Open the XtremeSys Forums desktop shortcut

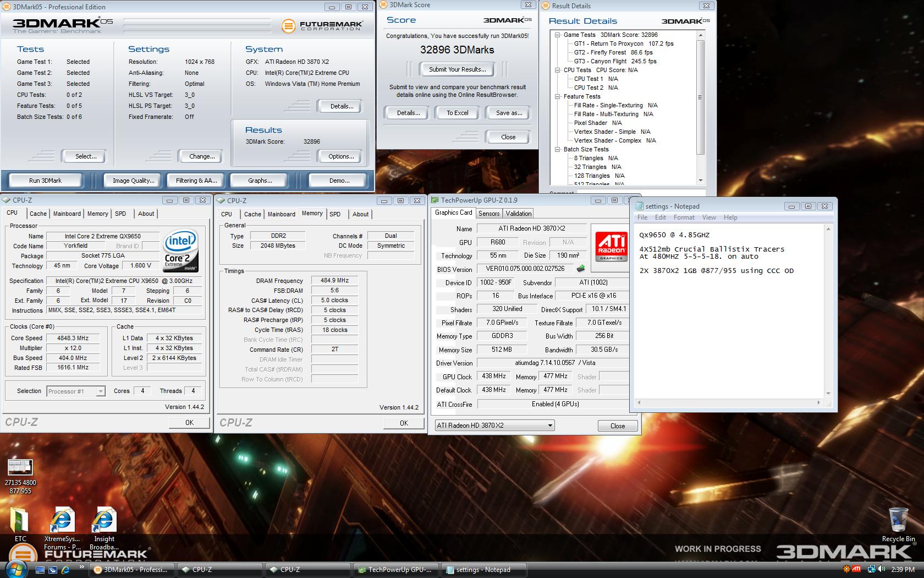coord(62,527)
